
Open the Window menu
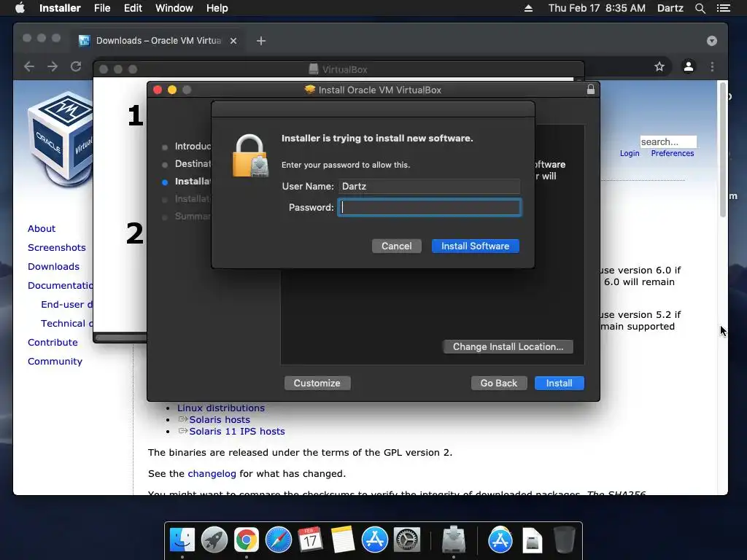(x=174, y=8)
